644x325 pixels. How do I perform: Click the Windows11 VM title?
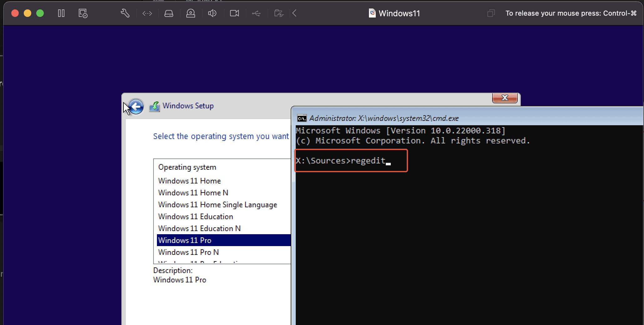(x=399, y=13)
